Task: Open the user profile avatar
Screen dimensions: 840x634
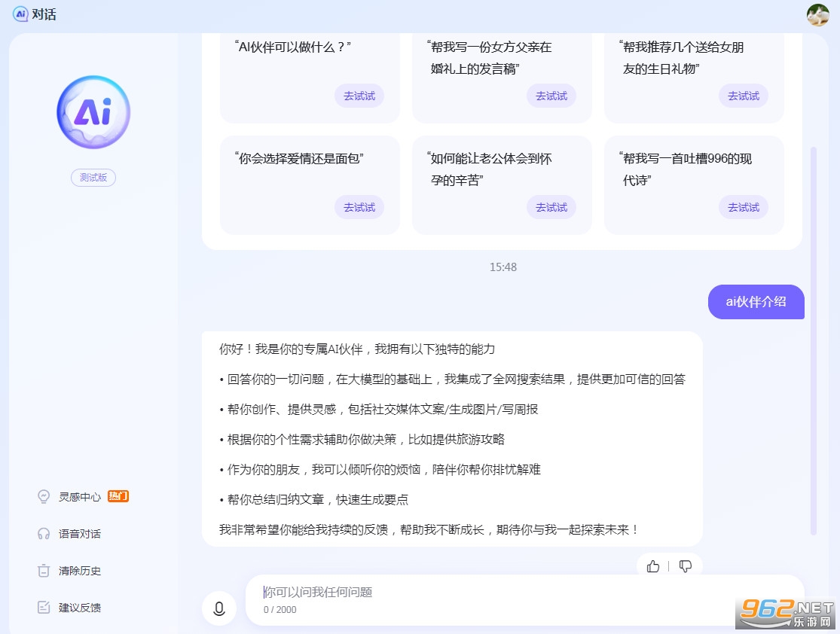Action: pos(817,14)
